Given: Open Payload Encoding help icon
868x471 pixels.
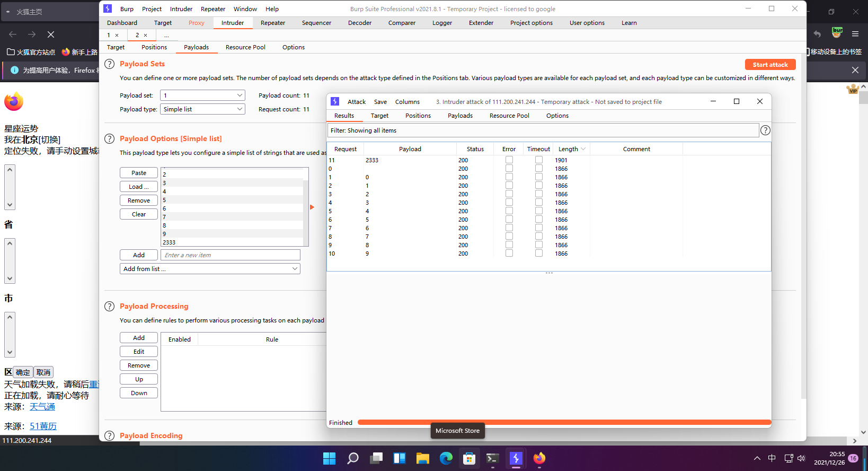Looking at the screenshot, I should 109,436.
